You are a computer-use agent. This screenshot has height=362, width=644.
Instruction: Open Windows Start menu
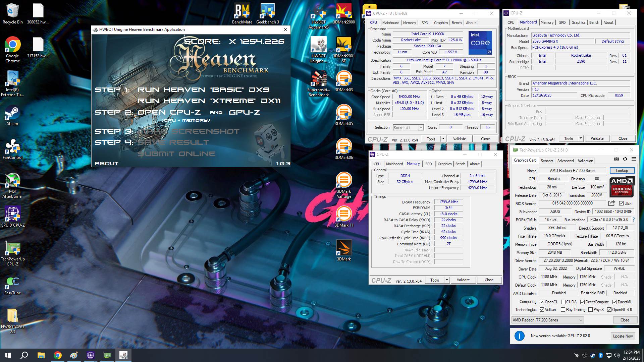(x=8, y=355)
